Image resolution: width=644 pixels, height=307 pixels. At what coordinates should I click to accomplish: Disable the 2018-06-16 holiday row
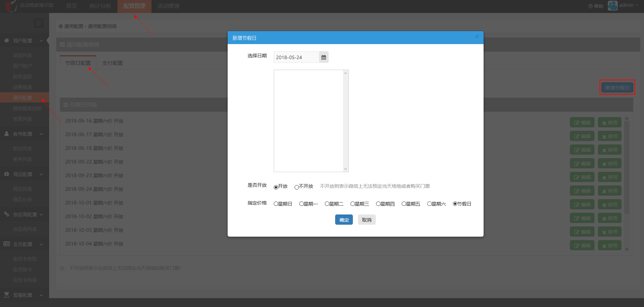point(610,123)
